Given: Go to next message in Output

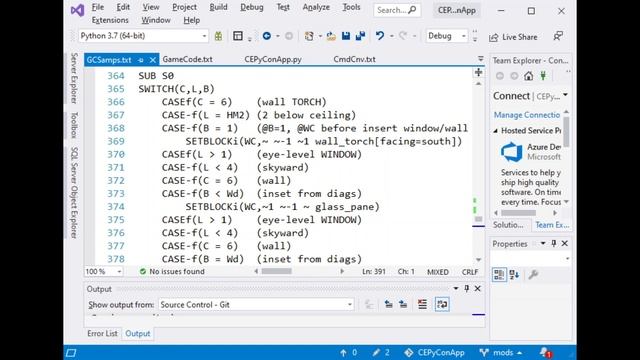Looking at the screenshot, I should click(403, 304).
